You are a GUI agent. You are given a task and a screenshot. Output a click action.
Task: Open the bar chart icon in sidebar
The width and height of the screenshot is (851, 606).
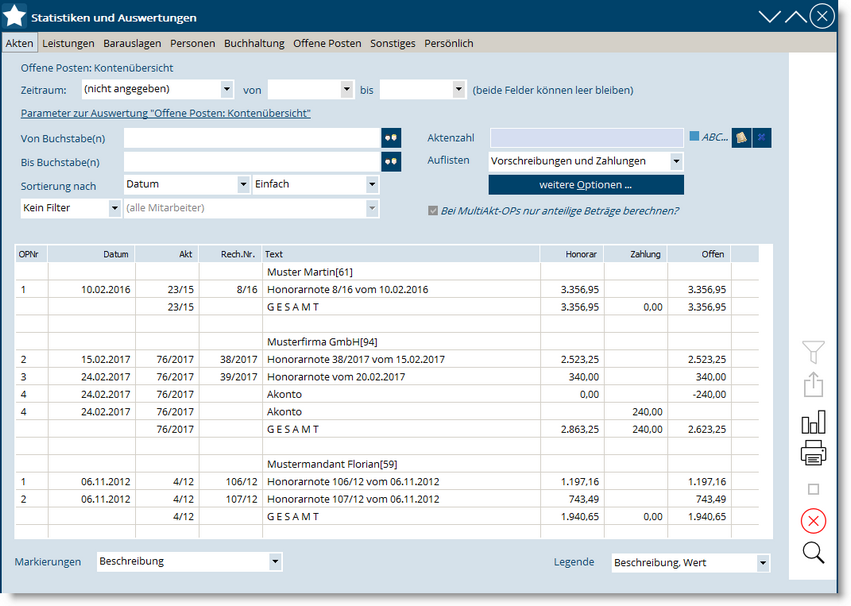(813, 422)
